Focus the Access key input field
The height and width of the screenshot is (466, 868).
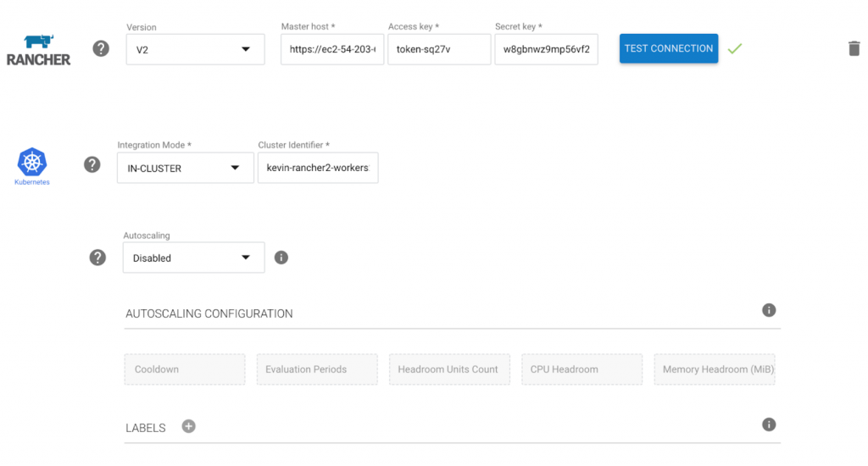(439, 49)
